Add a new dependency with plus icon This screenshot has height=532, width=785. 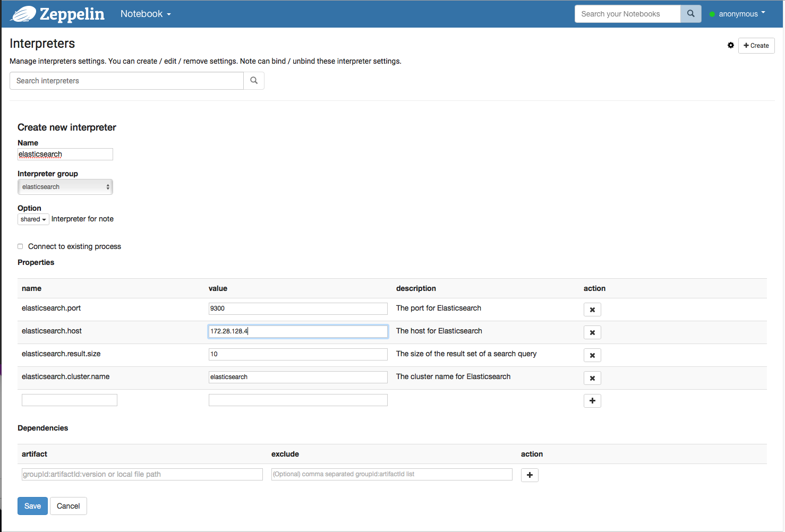[x=530, y=475]
